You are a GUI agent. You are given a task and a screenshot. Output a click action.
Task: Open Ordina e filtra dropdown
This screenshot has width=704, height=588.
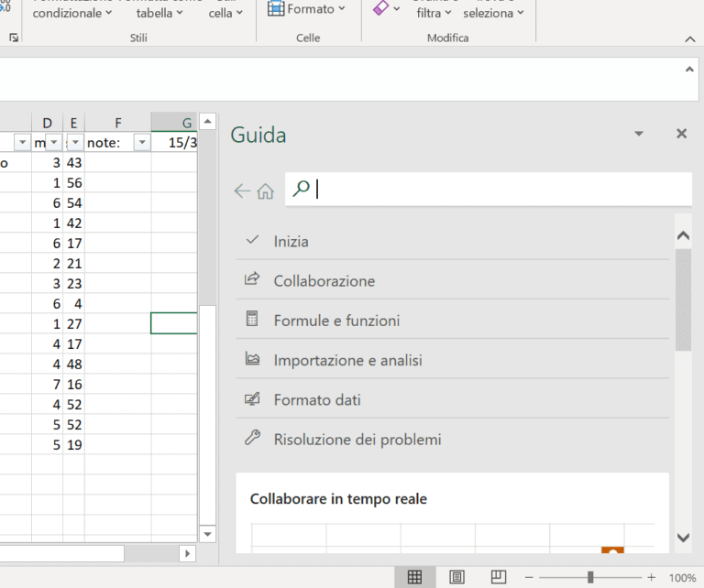(x=434, y=13)
